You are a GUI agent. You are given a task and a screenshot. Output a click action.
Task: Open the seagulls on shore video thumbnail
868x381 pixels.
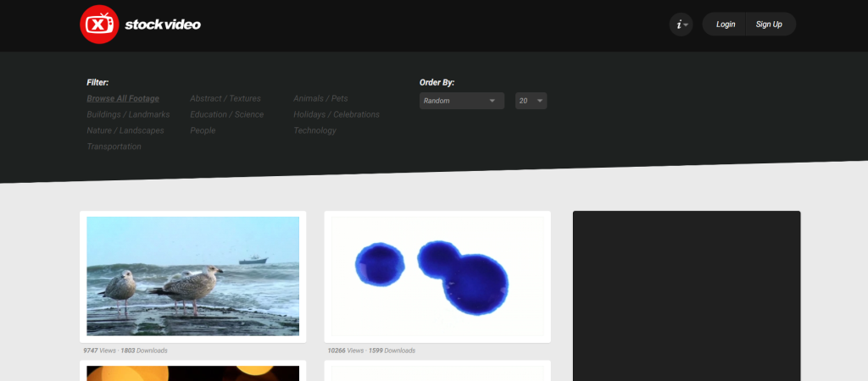pyautogui.click(x=192, y=277)
